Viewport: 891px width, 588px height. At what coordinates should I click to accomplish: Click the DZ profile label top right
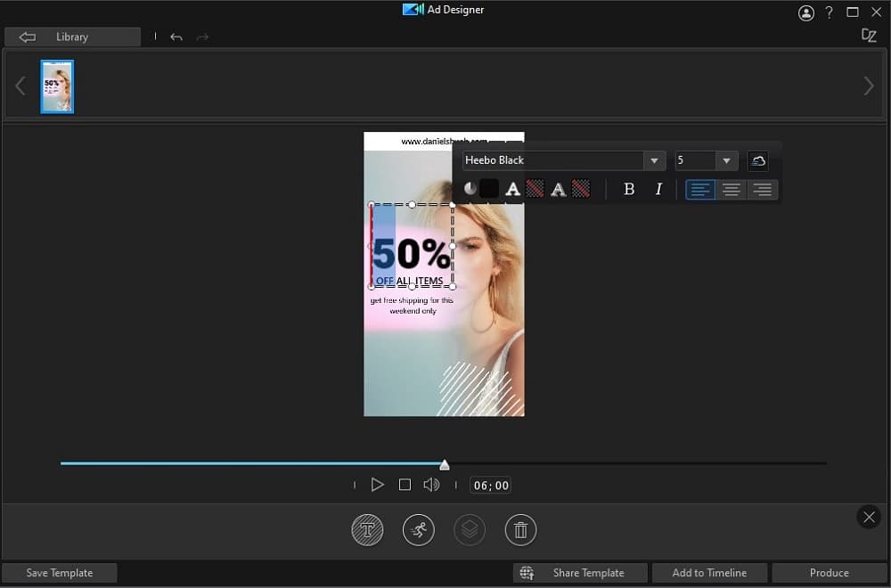pos(869,37)
